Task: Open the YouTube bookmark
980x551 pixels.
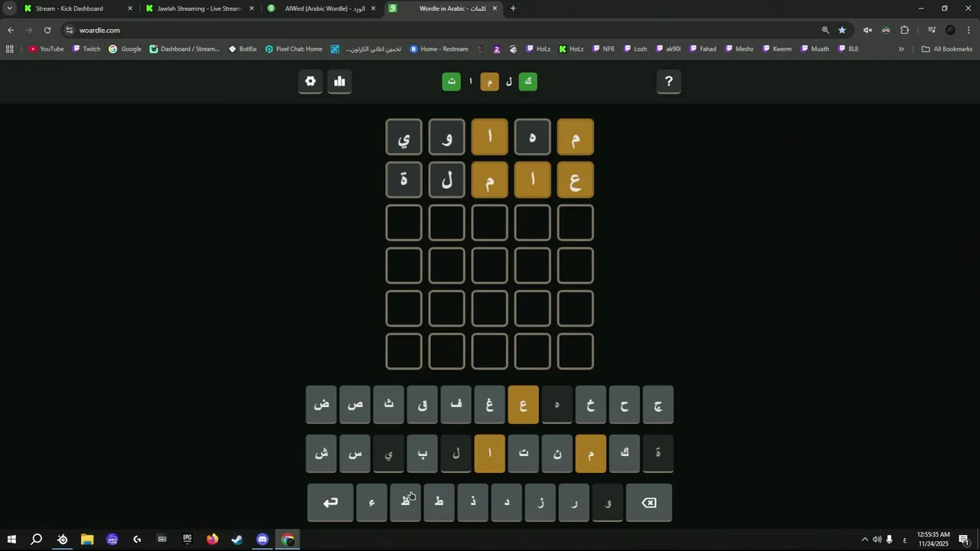Action: (x=46, y=49)
